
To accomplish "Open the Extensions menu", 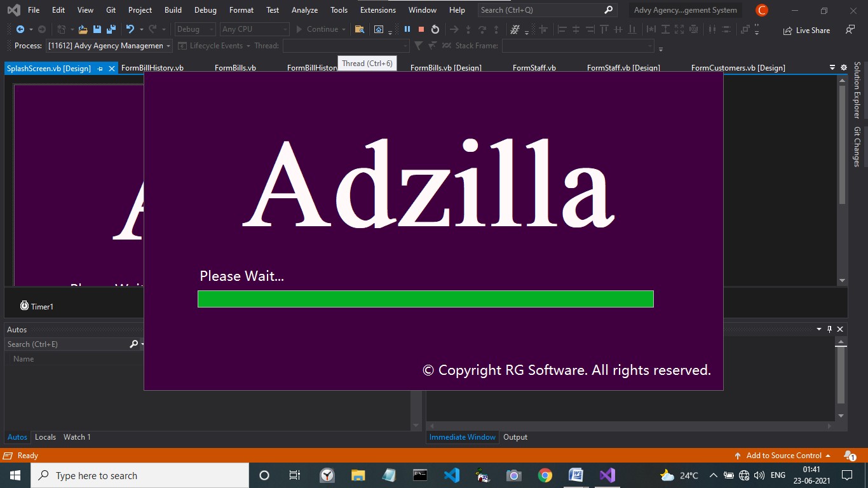I will click(x=378, y=10).
